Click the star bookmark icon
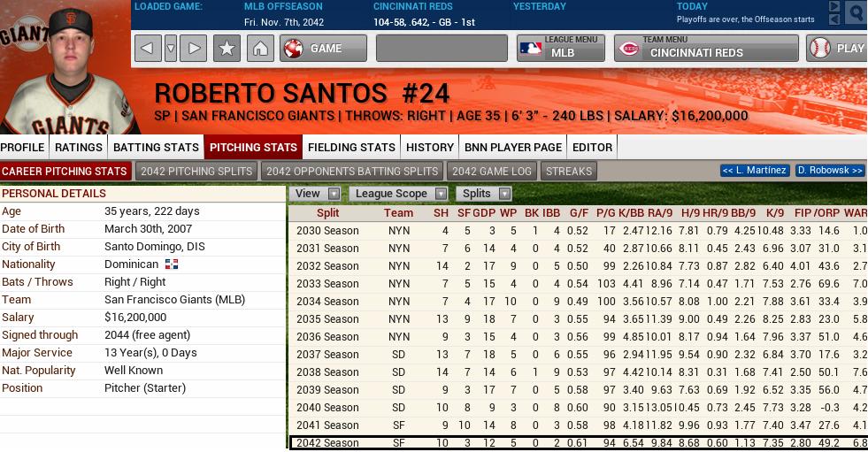Image resolution: width=868 pixels, height=452 pixels. [x=227, y=48]
